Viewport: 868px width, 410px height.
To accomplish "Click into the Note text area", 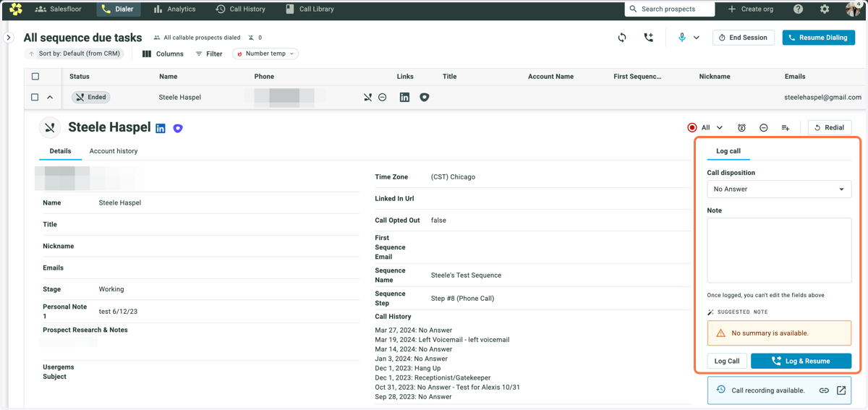I will coord(779,250).
